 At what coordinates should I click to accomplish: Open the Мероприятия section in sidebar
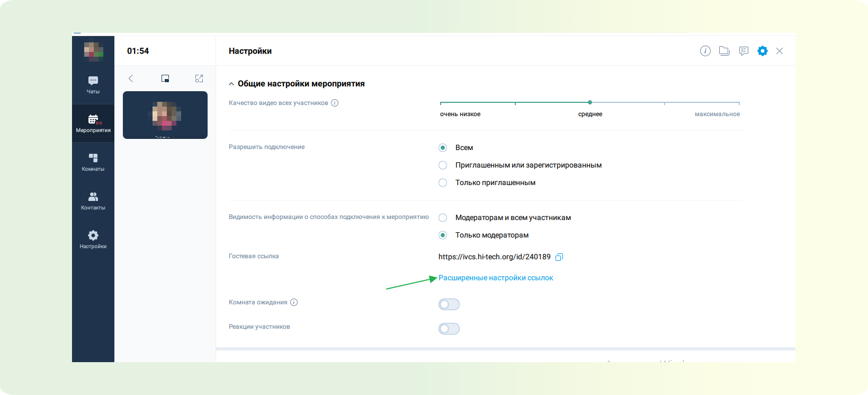point(93,124)
